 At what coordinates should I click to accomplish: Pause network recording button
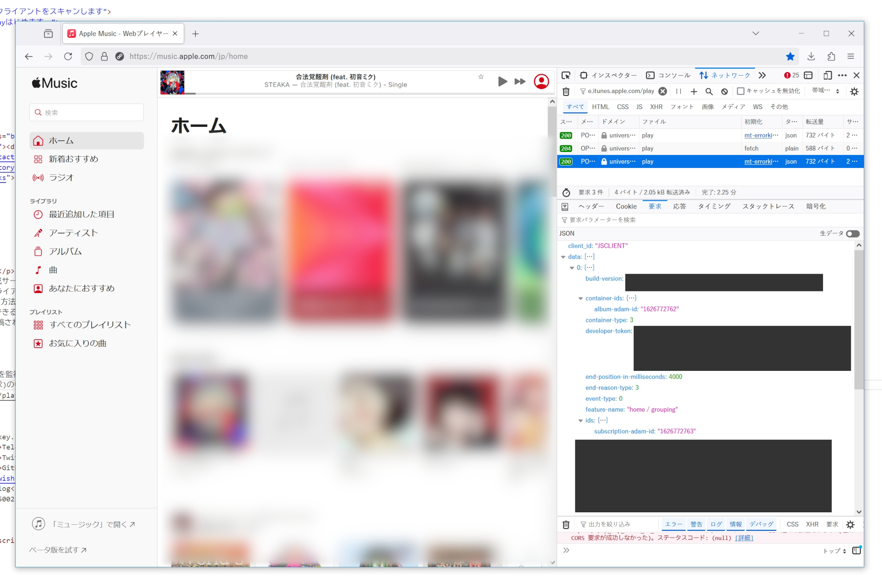[679, 91]
